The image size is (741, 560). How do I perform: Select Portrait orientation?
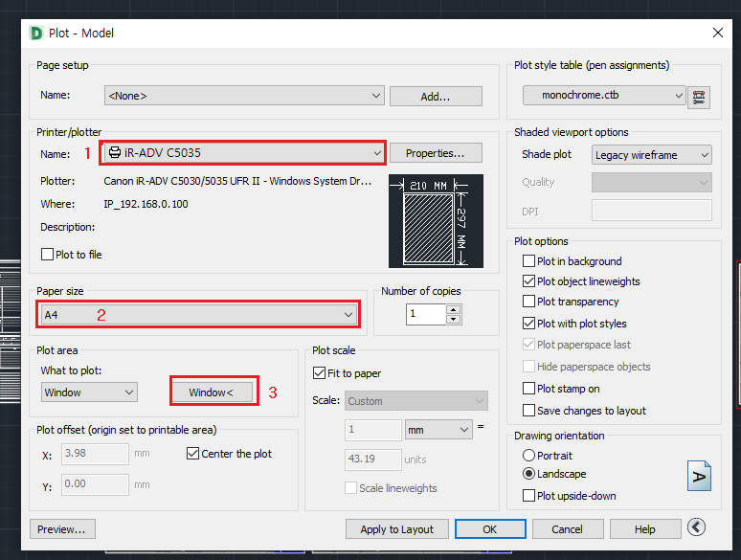point(528,455)
